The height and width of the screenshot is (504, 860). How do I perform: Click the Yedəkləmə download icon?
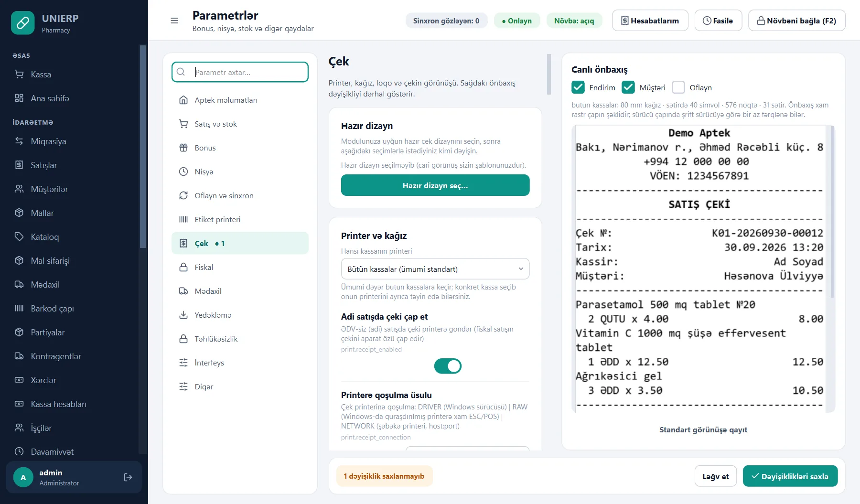(183, 315)
